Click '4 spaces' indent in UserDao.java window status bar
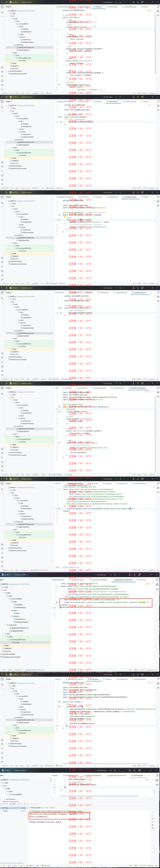 click(x=152, y=188)
